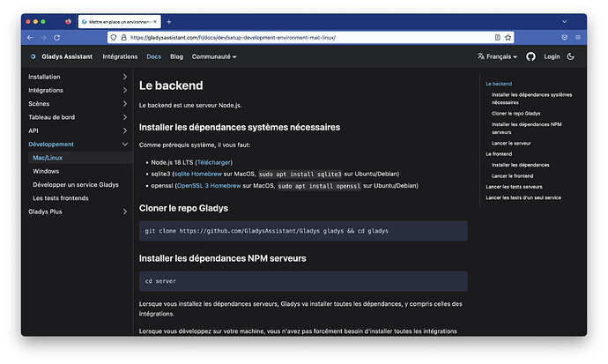608x364 pixels.
Task: Click the browser back arrow
Action: (30, 38)
